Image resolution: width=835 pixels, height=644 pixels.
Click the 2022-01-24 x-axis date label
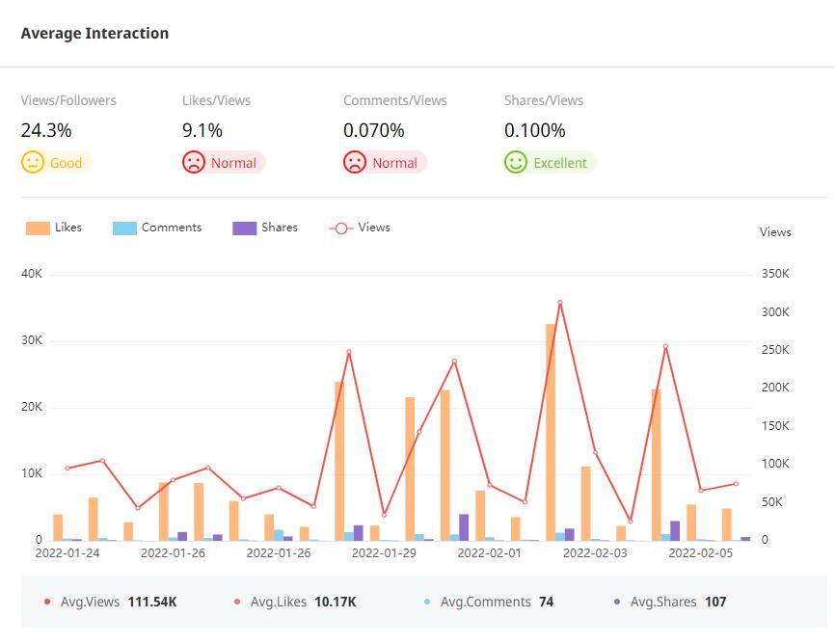[x=67, y=553]
